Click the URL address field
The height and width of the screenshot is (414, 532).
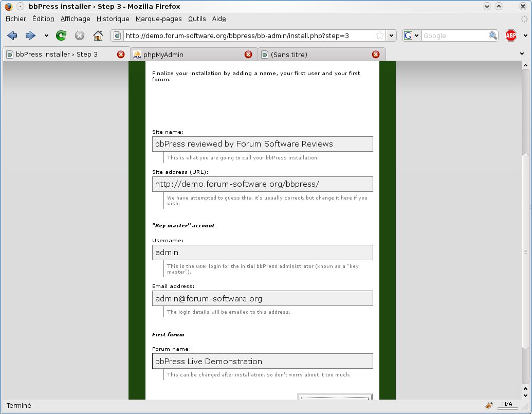[x=249, y=35]
